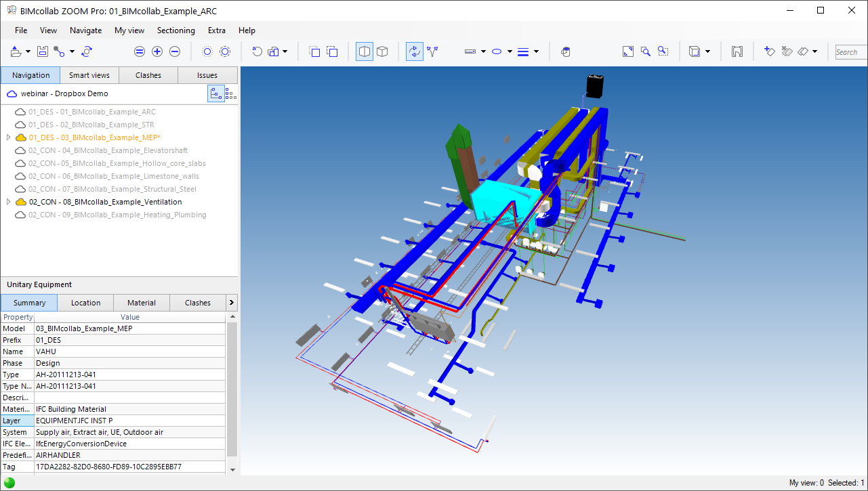Click the blue ellipse tool icon
The width and height of the screenshot is (868, 491).
point(497,51)
